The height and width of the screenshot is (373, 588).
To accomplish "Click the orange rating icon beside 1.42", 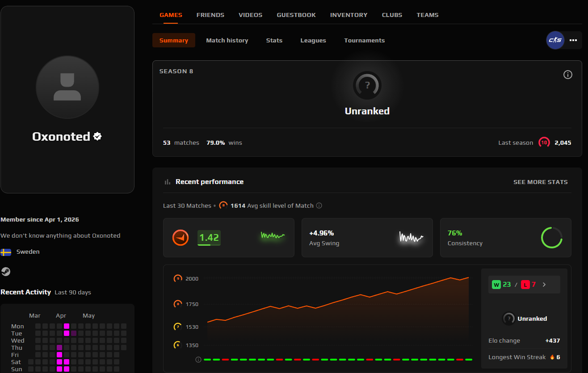I will pyautogui.click(x=181, y=238).
